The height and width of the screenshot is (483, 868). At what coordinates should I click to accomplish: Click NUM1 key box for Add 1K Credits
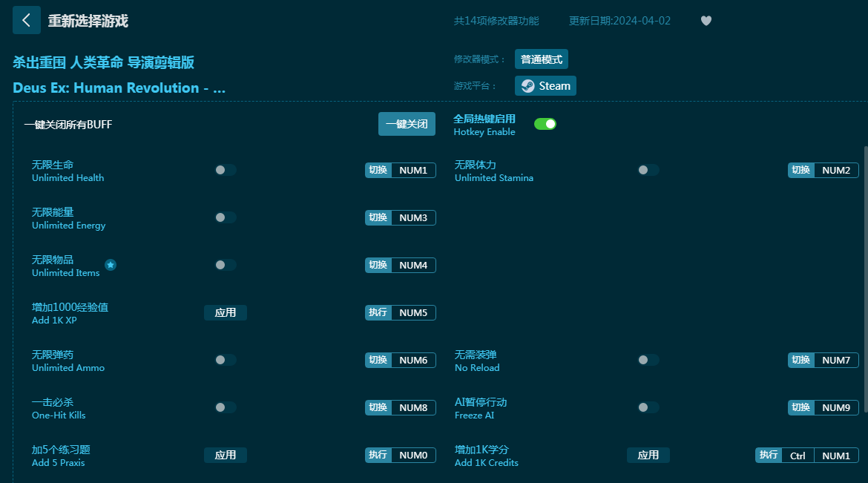click(836, 456)
